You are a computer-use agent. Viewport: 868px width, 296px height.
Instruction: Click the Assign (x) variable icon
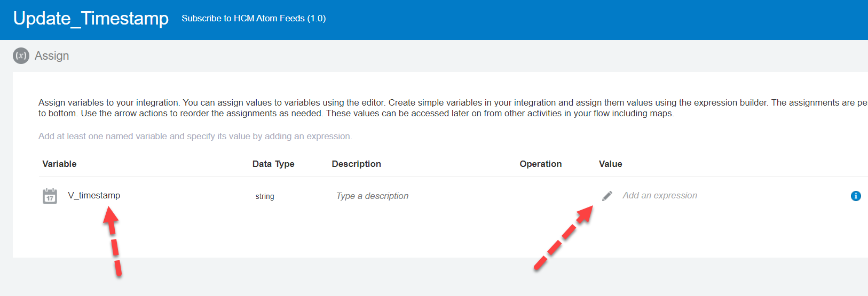[x=21, y=55]
